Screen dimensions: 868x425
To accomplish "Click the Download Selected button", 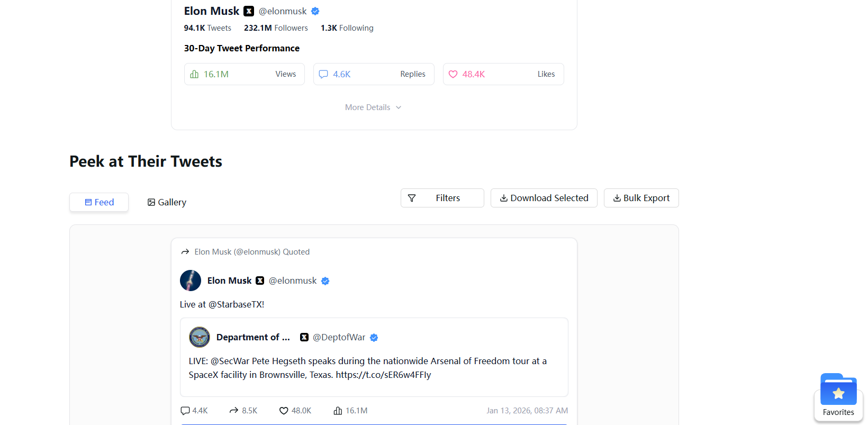I will (x=544, y=198).
